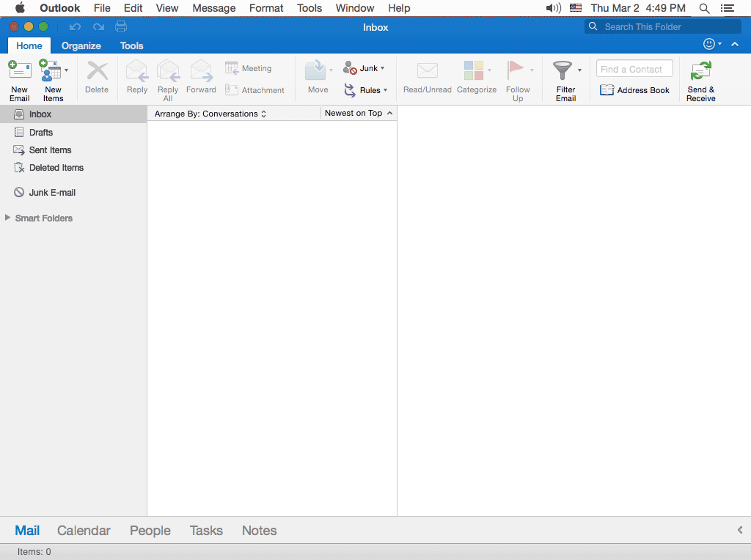Image resolution: width=751 pixels, height=560 pixels.
Task: Switch to the Home ribbon tab
Action: [29, 45]
